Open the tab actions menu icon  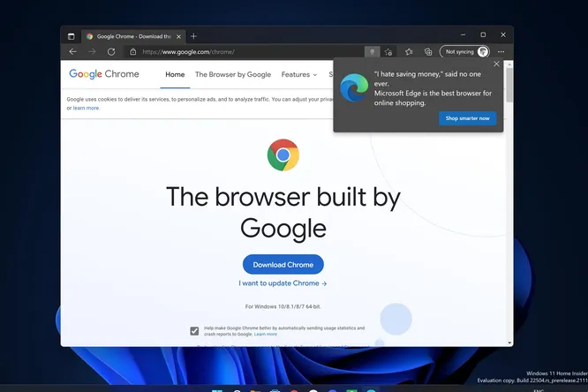tap(71, 36)
